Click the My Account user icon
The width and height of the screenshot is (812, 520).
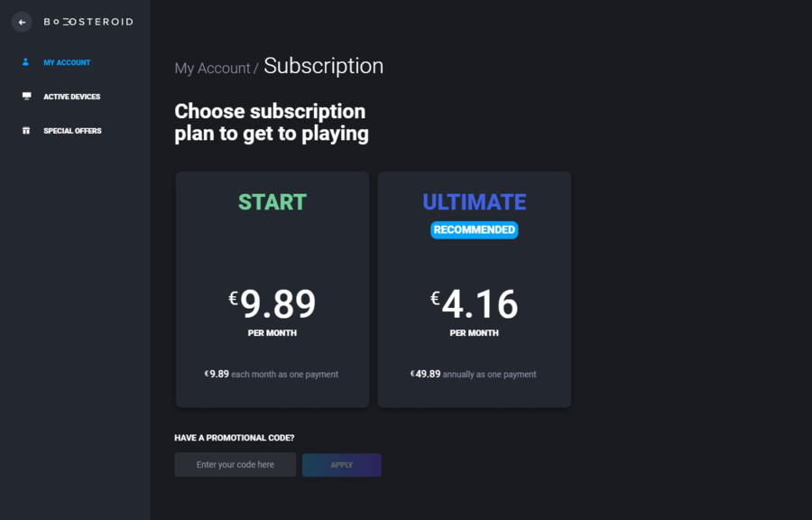click(x=26, y=62)
